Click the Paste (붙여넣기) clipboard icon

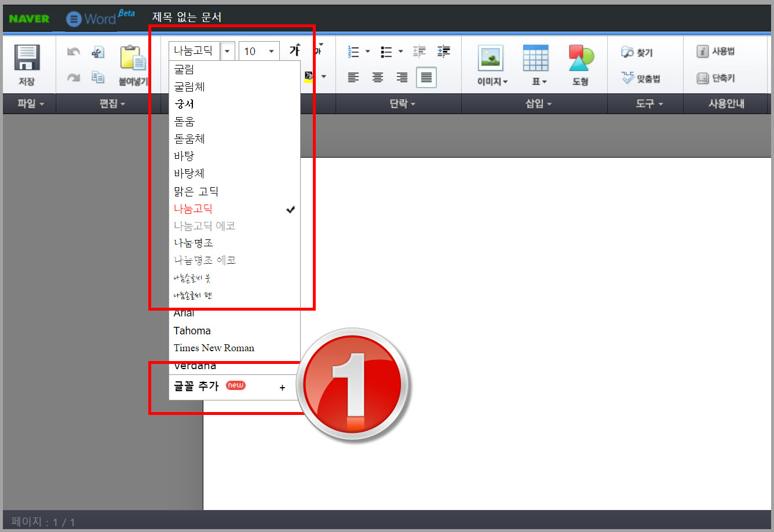click(x=133, y=59)
